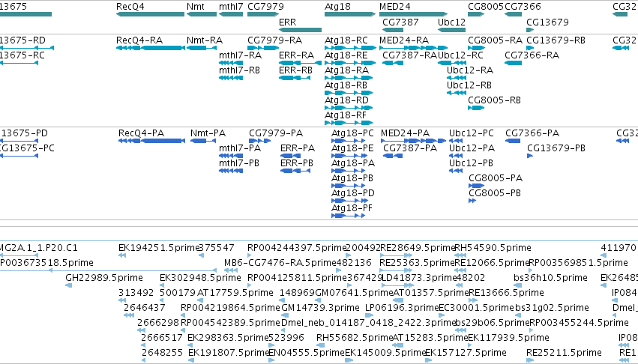Click the CG7387-RA transcript label
The height and width of the screenshot is (364, 638).
coord(410,55)
